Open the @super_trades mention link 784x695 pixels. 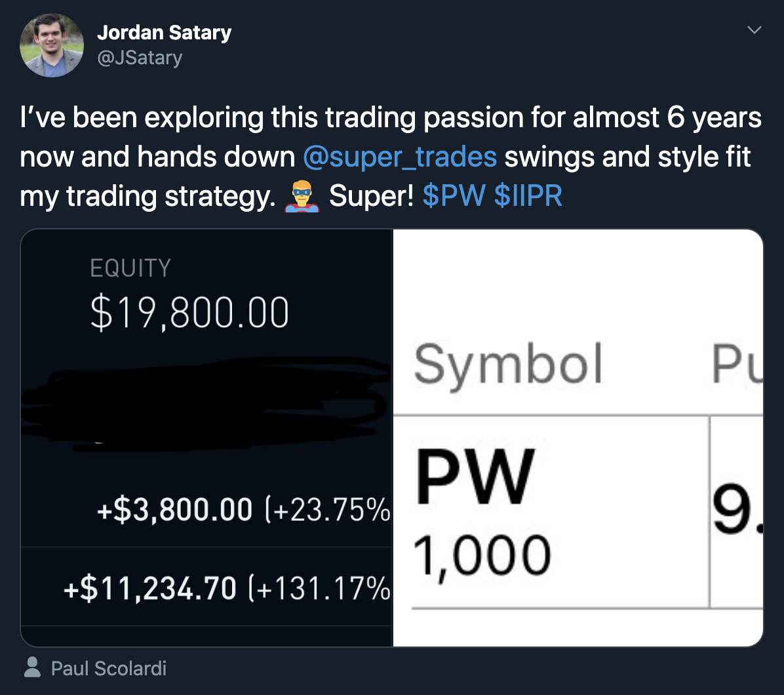click(x=400, y=157)
